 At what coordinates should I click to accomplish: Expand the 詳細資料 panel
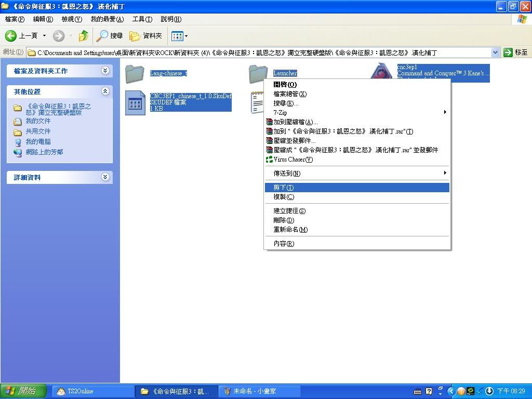pos(105,177)
